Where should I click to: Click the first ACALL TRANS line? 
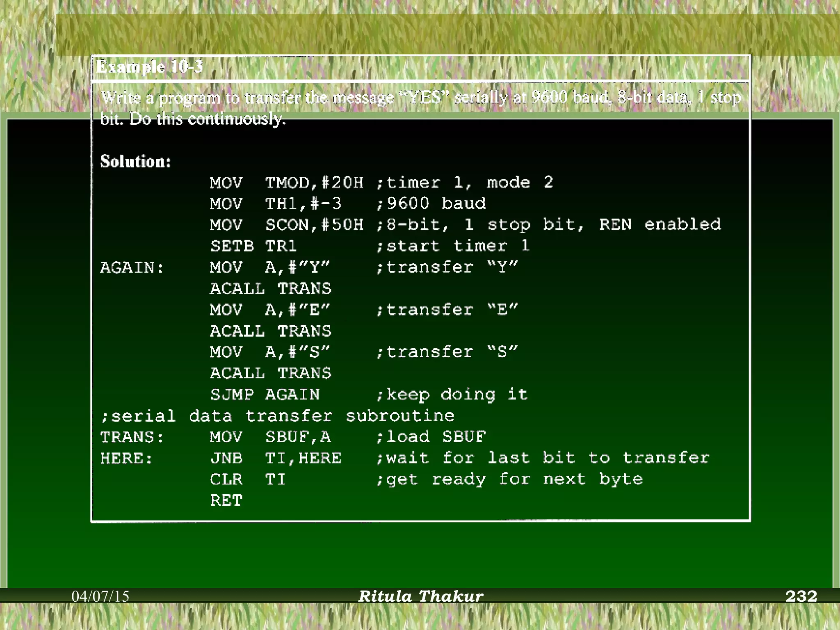[x=270, y=289]
